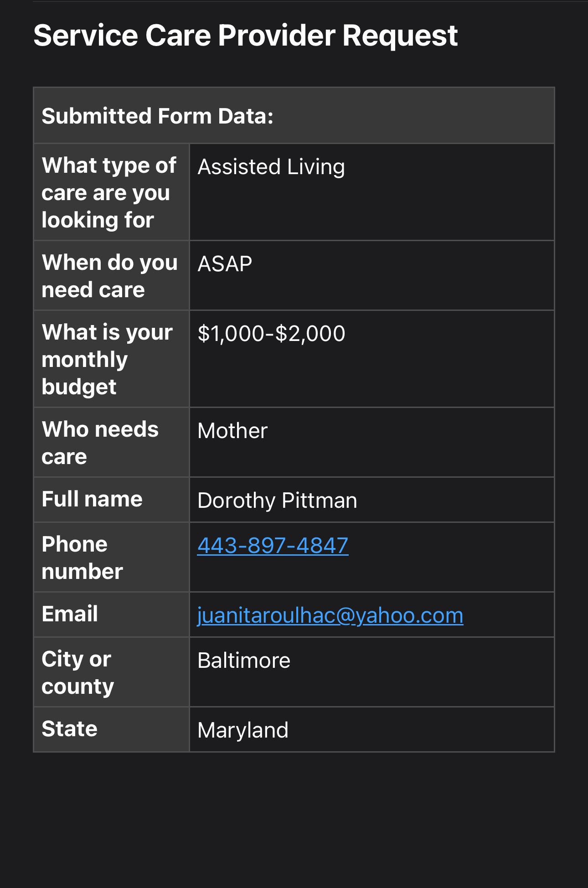This screenshot has width=588, height=888.
Task: Click the 'When do you need care' label
Action: pos(112,276)
